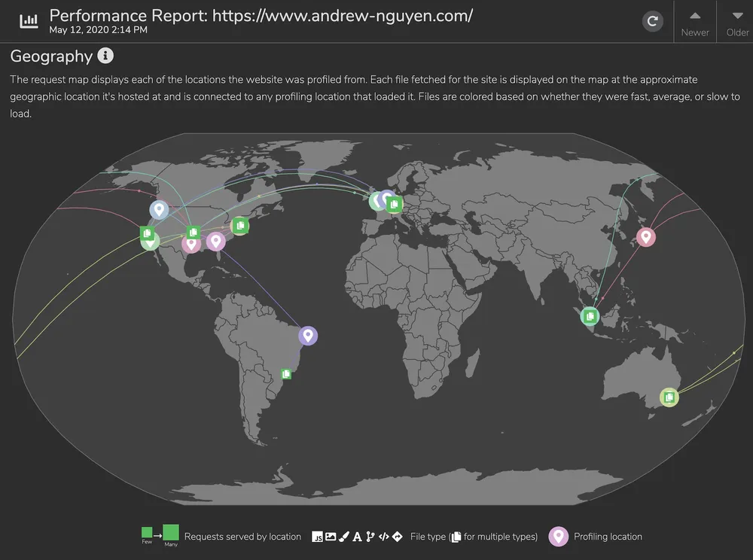753x560 pixels.
Task: Click the HTML code file type legend icon
Action: pyautogui.click(x=383, y=537)
